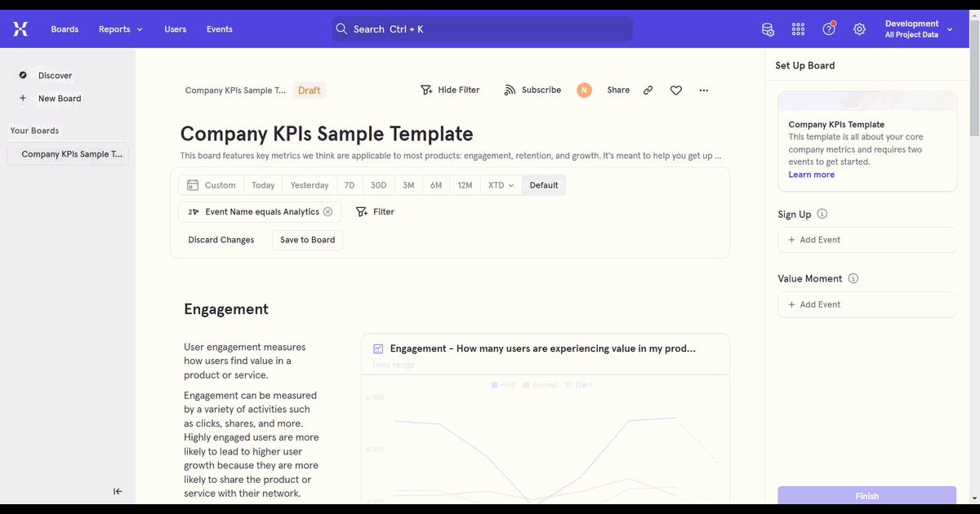The width and height of the screenshot is (980, 514).
Task: Click the calendar icon beside Custom
Action: tap(193, 185)
